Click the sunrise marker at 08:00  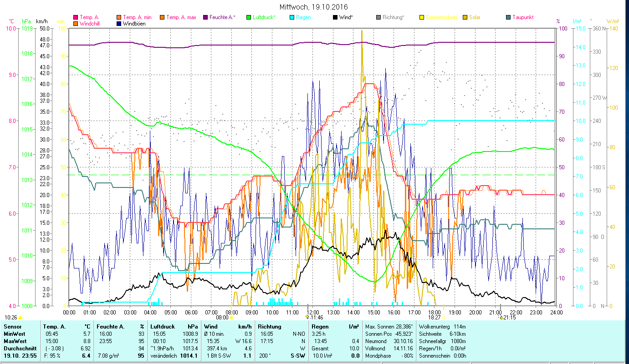[x=231, y=318]
